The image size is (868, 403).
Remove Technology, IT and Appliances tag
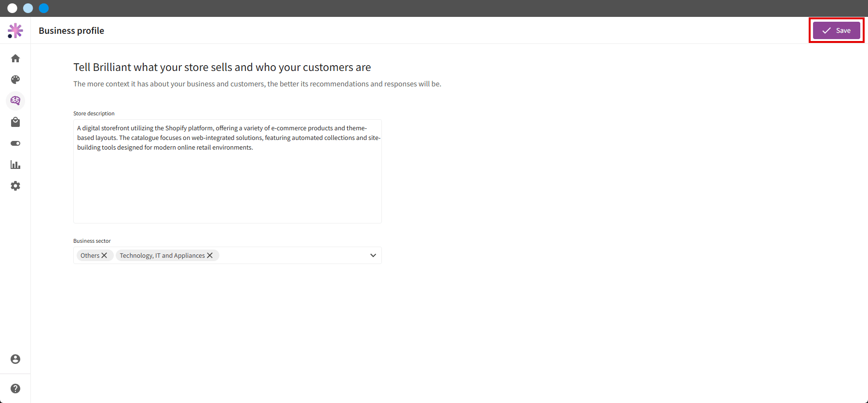(x=210, y=255)
